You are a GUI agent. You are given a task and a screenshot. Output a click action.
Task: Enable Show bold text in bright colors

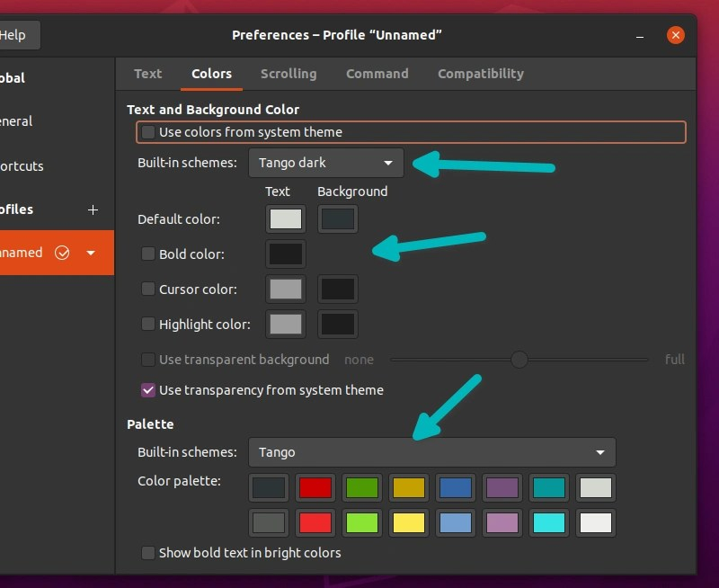coord(148,553)
